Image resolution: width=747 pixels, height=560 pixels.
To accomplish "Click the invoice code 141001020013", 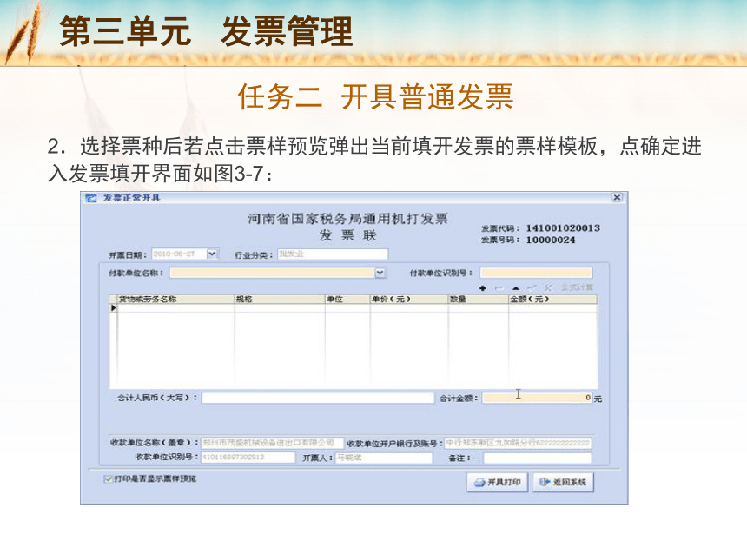I will coord(563,228).
